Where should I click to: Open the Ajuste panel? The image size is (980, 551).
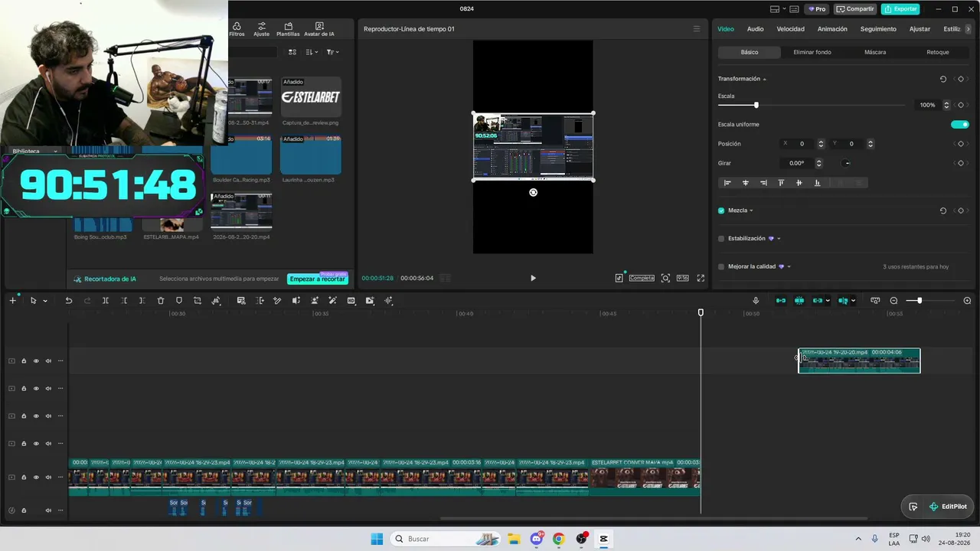point(262,30)
